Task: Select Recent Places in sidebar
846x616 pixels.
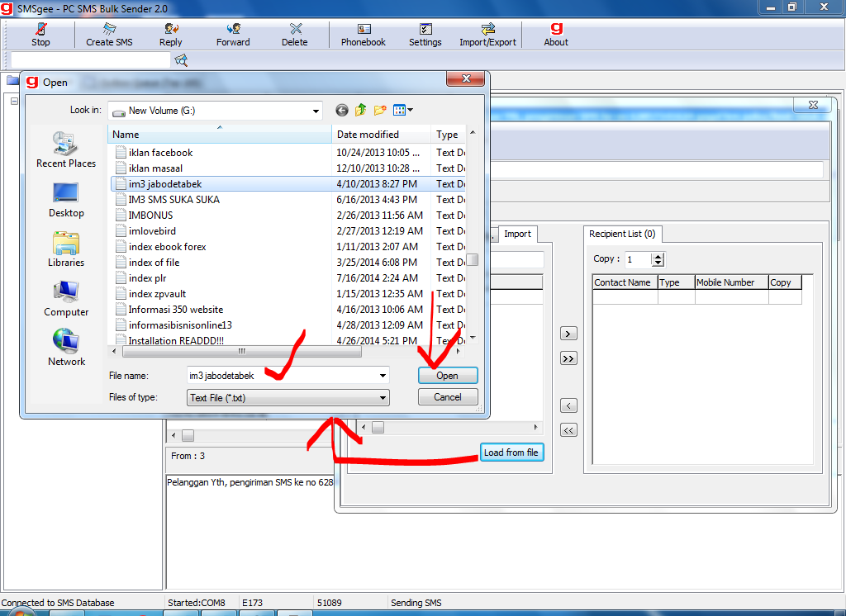Action: (x=66, y=150)
